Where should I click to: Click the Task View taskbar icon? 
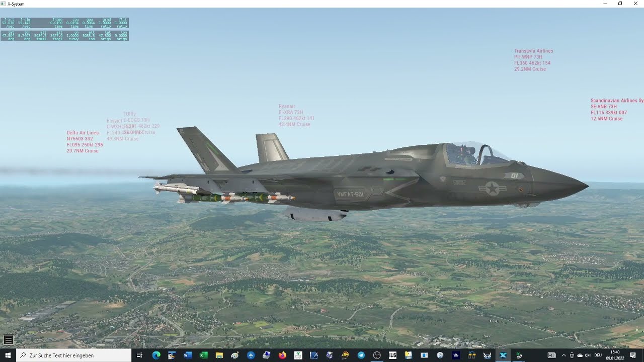(x=140, y=355)
